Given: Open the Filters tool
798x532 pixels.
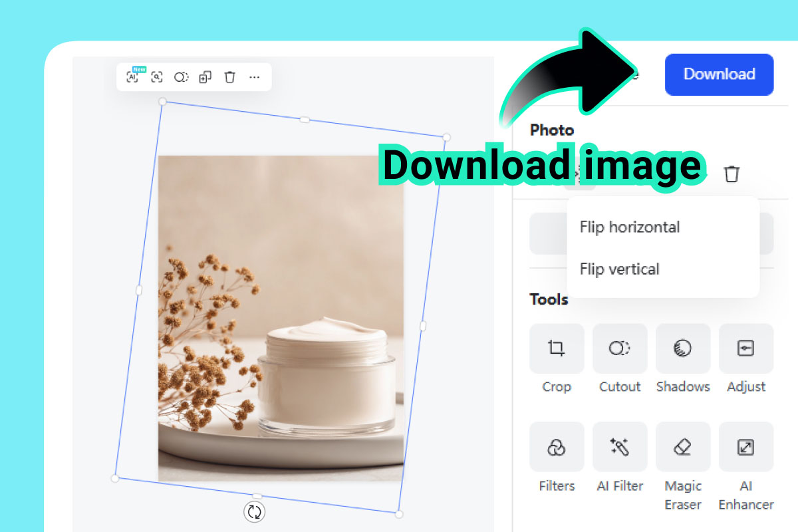Looking at the screenshot, I should 557,447.
